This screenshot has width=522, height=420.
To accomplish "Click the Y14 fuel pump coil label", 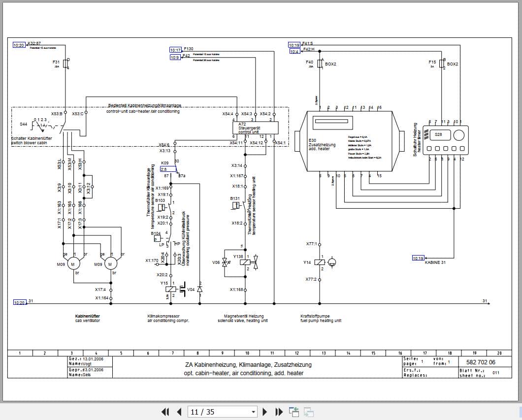I will (307, 262).
